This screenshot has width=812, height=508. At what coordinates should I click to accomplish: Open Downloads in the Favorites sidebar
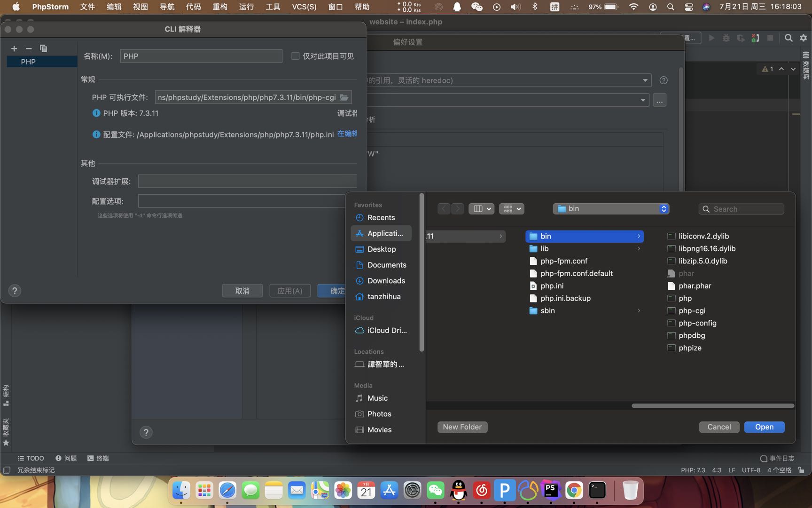pos(381,281)
